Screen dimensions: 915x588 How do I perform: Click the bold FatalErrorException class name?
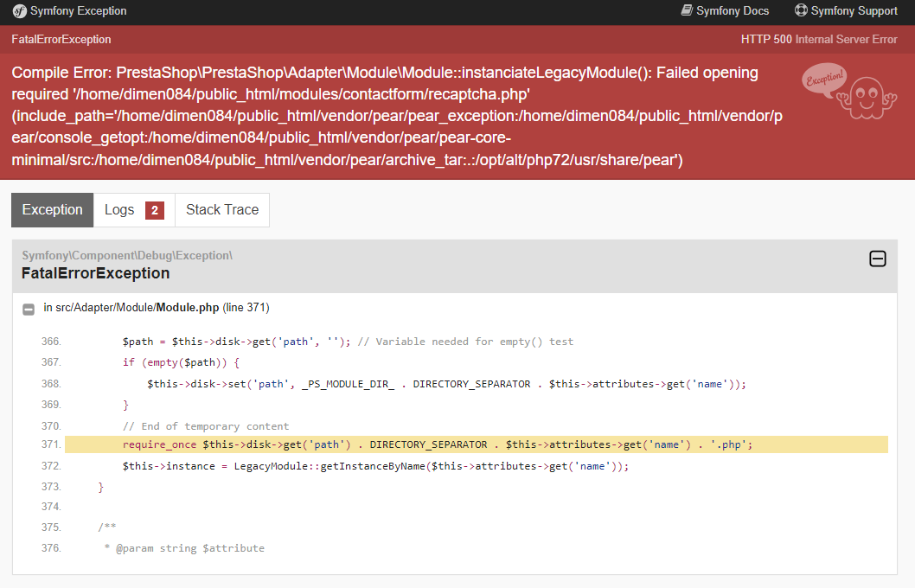[96, 273]
